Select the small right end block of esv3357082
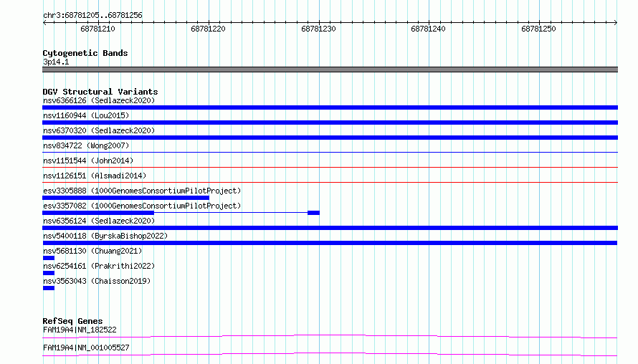 (x=313, y=213)
